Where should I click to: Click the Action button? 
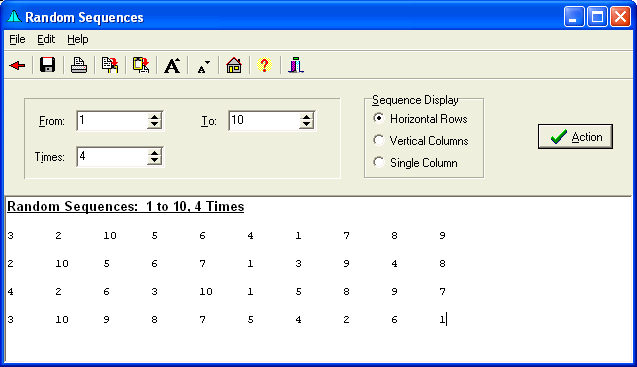tap(575, 137)
